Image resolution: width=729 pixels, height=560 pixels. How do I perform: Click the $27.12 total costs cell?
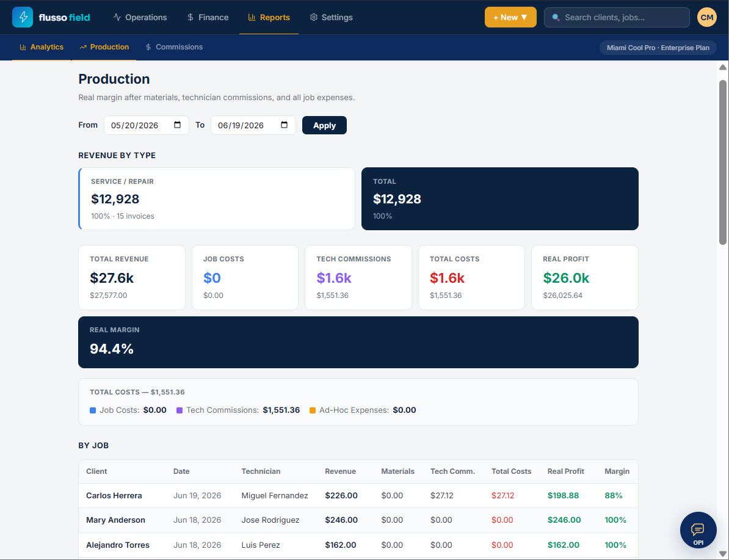(502, 495)
